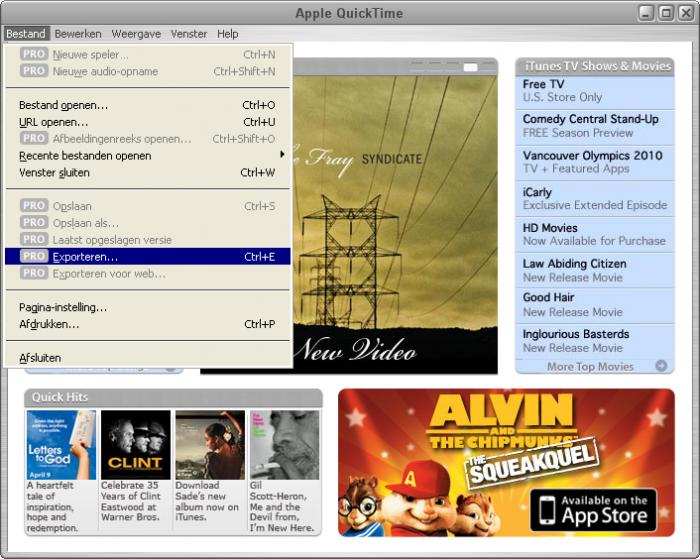Select Afdrukken… menu entry
Screen dimensions: 700x559
pyautogui.click(x=147, y=325)
